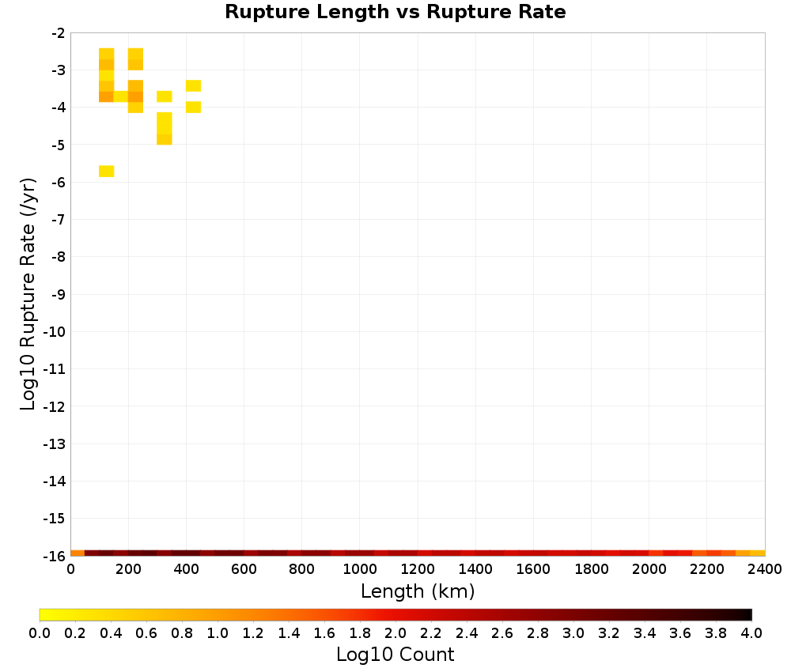The width and height of the screenshot is (791, 672).
Task: Click the chart title "Rupture Length vs Rupture Rate"
Action: pos(395,12)
